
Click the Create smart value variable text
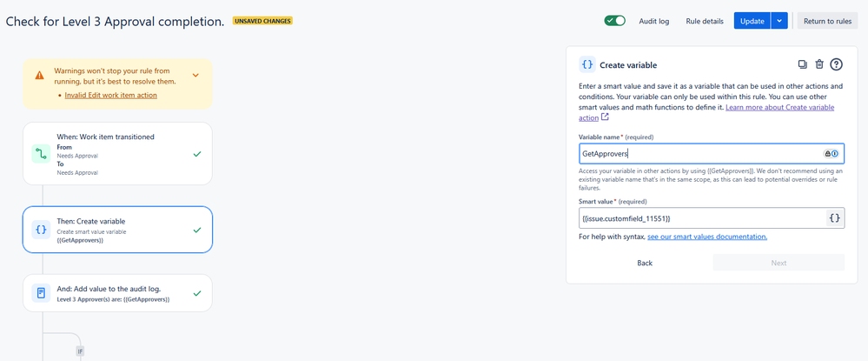(x=91, y=231)
